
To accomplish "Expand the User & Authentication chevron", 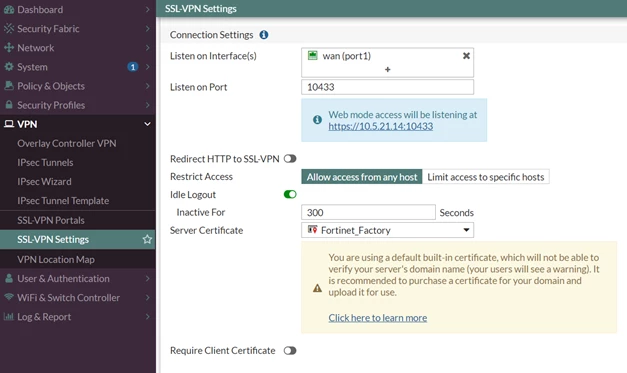I will [148, 278].
